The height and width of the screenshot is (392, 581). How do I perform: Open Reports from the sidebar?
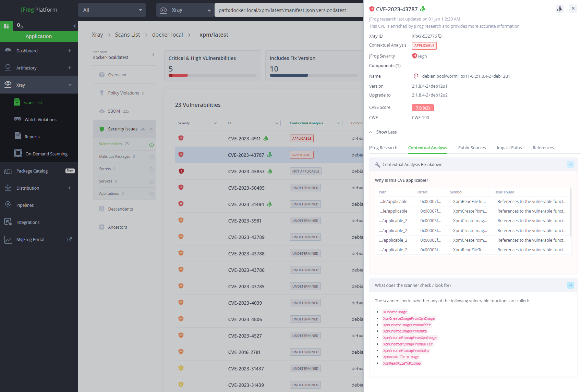32,136
